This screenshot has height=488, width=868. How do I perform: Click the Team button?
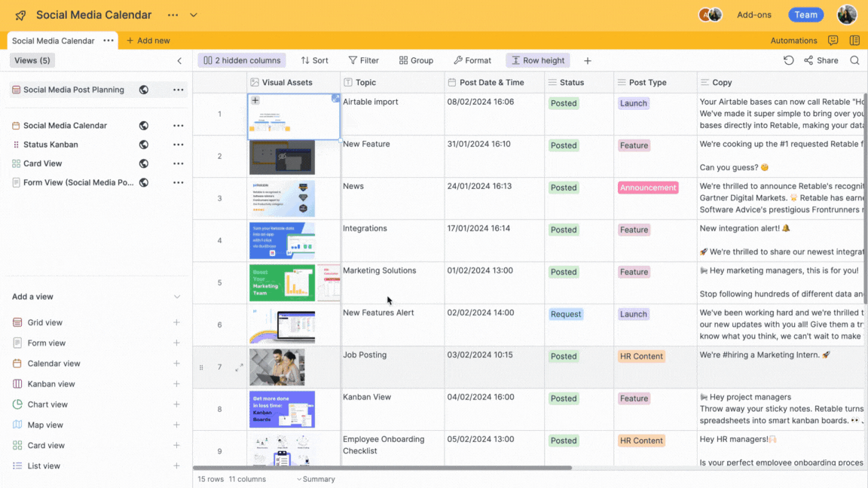[x=805, y=15]
